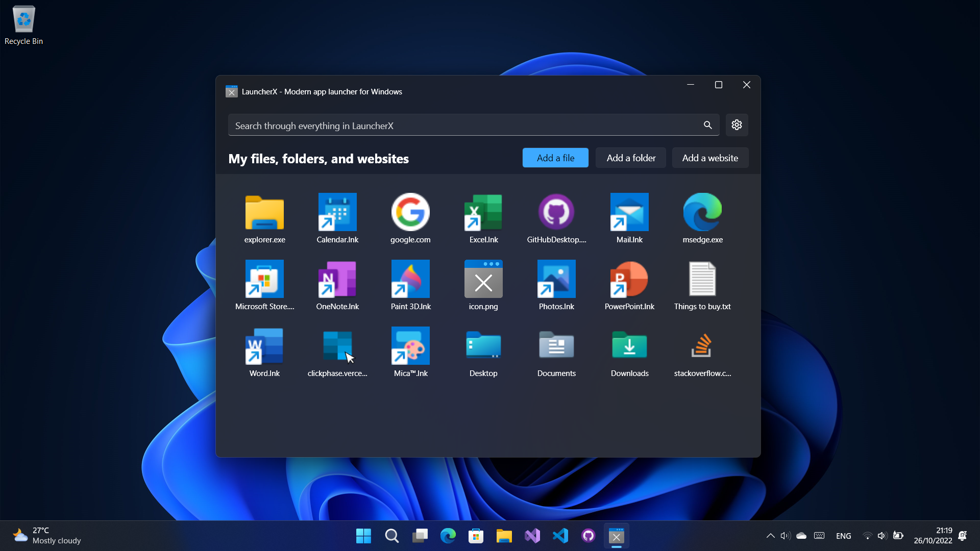The image size is (980, 551).
Task: Click the Add a folder button
Action: pos(631,158)
